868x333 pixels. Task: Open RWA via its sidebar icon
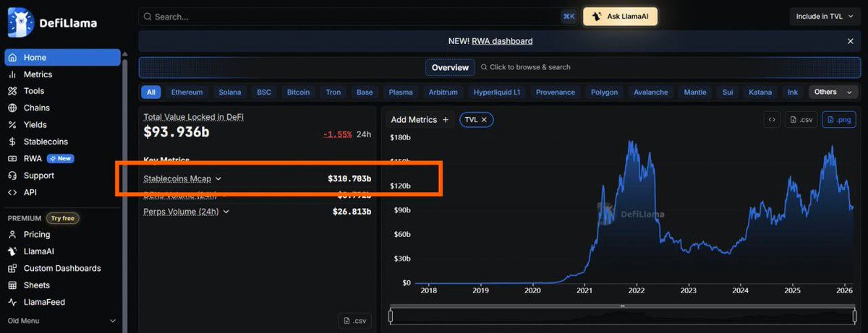click(12, 158)
